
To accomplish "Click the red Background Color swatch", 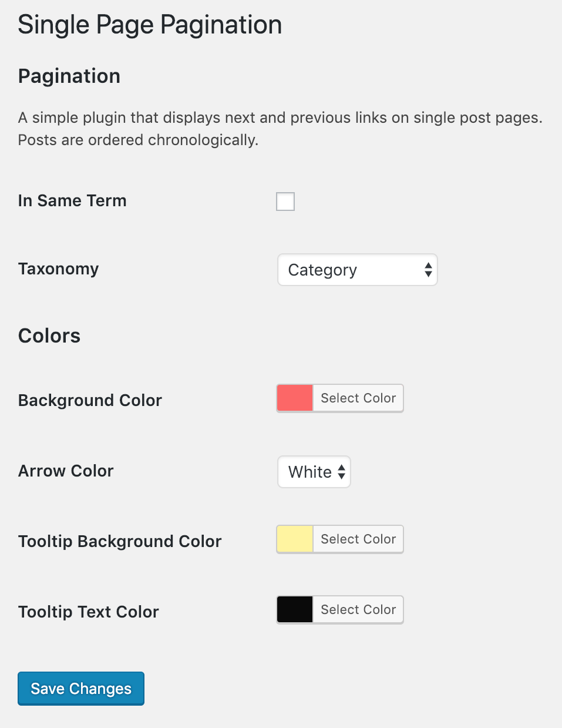I will 295,398.
